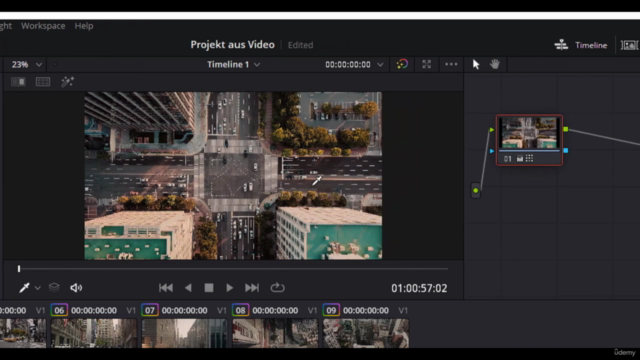
Task: Select the hand pan tool
Action: tap(495, 64)
